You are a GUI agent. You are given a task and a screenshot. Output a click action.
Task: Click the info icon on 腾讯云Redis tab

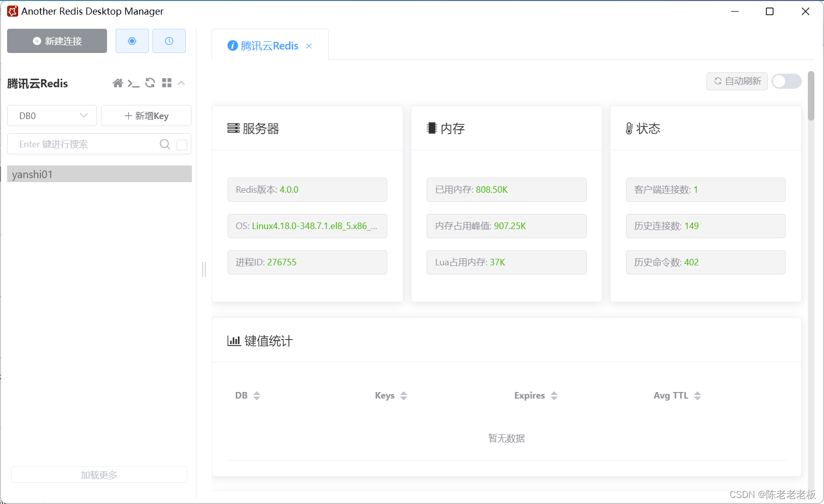click(x=232, y=45)
